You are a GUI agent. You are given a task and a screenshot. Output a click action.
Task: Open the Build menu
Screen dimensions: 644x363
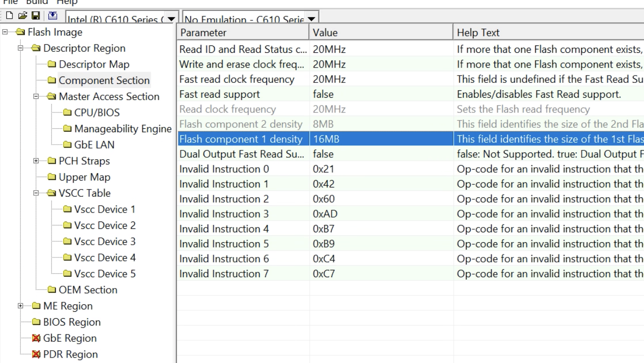37,2
